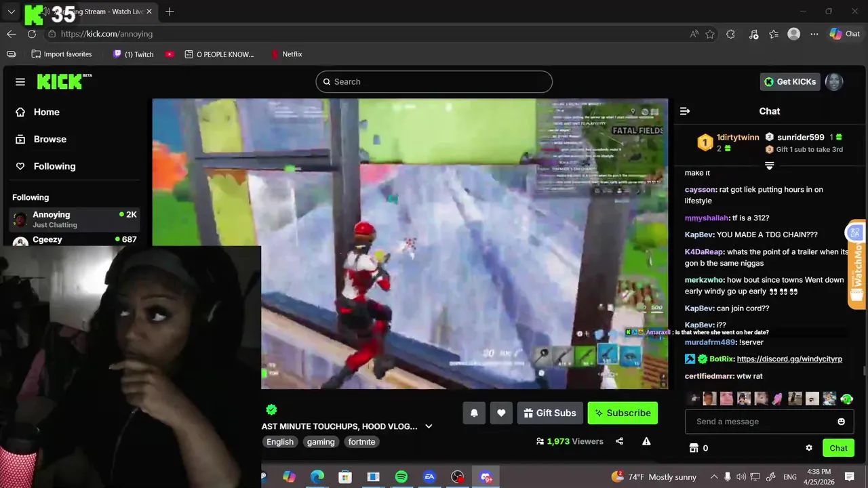Click the fortnite tag

(361, 442)
